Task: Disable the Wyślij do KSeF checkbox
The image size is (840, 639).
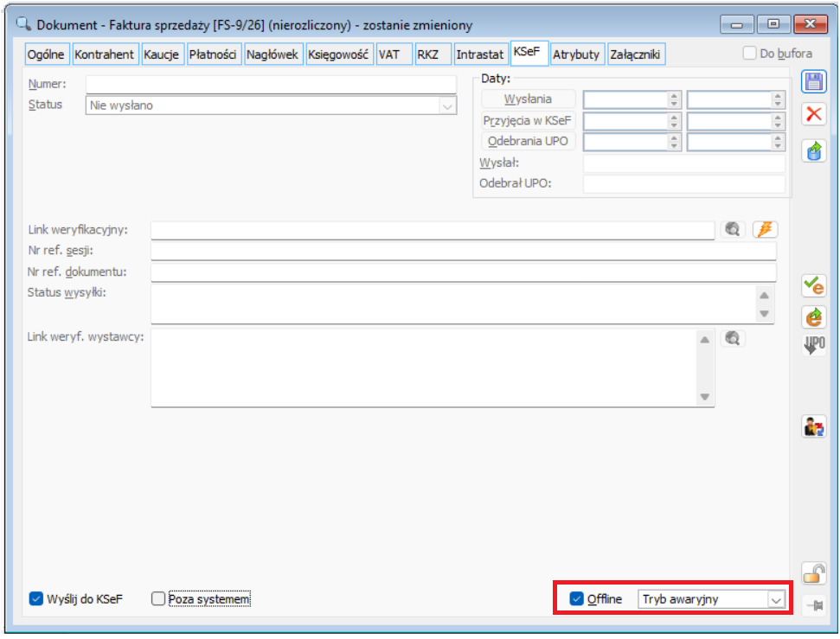Action: tap(35, 597)
